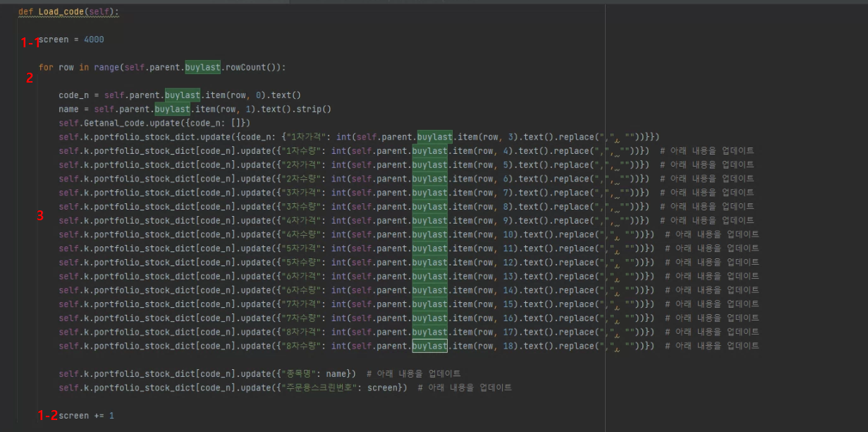Select the "4차가격" dictionary key string
Image resolution: width=868 pixels, height=432 pixels.
(301, 221)
